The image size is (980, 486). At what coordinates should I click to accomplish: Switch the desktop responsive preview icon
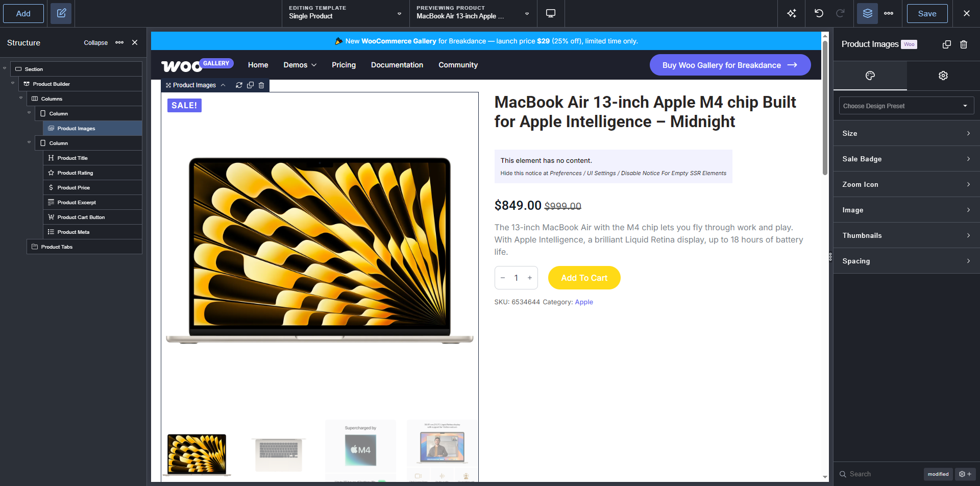tap(551, 13)
